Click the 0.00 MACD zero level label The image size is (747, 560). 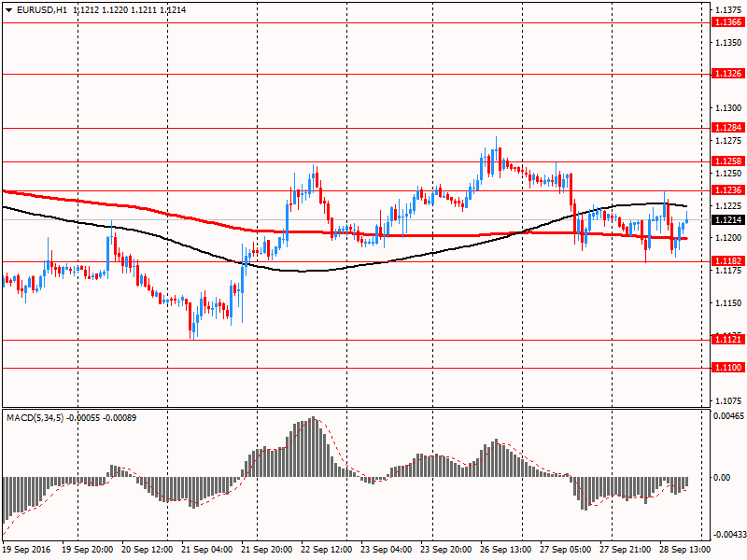pyautogui.click(x=722, y=478)
